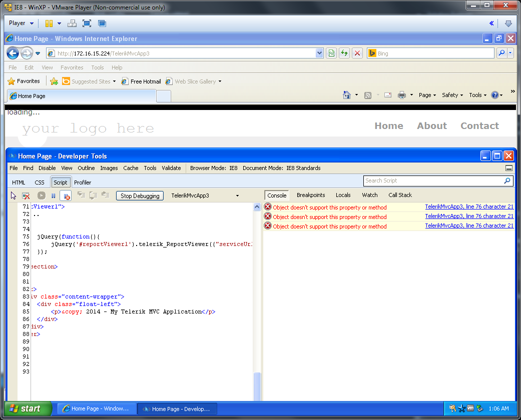Refresh the Home Page in IE
The width and height of the screenshot is (521, 420).
[344, 53]
